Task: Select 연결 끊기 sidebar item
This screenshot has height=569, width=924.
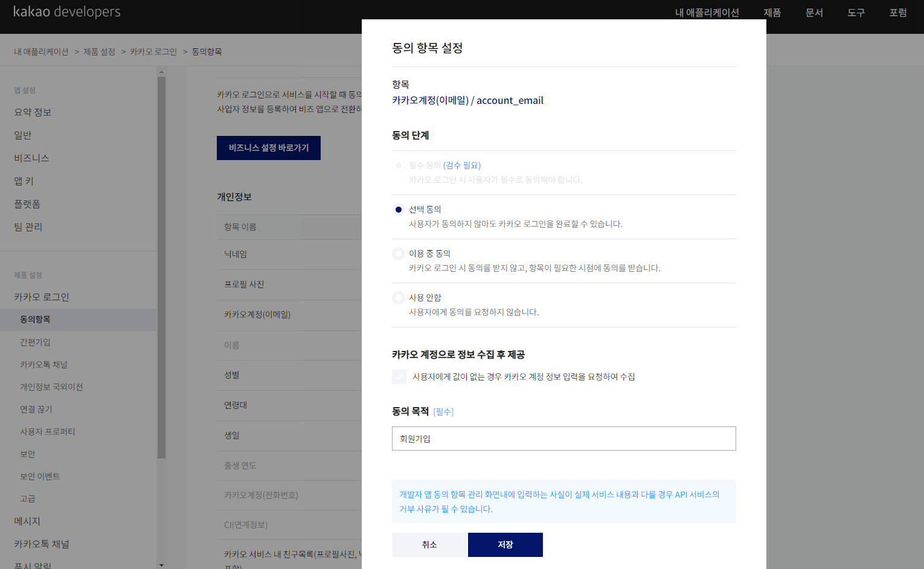Action: point(36,410)
